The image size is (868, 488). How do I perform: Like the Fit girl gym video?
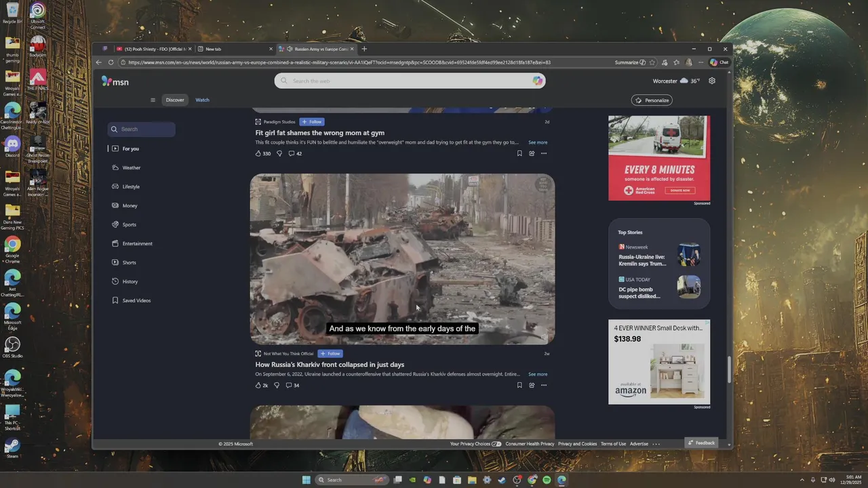point(262,153)
